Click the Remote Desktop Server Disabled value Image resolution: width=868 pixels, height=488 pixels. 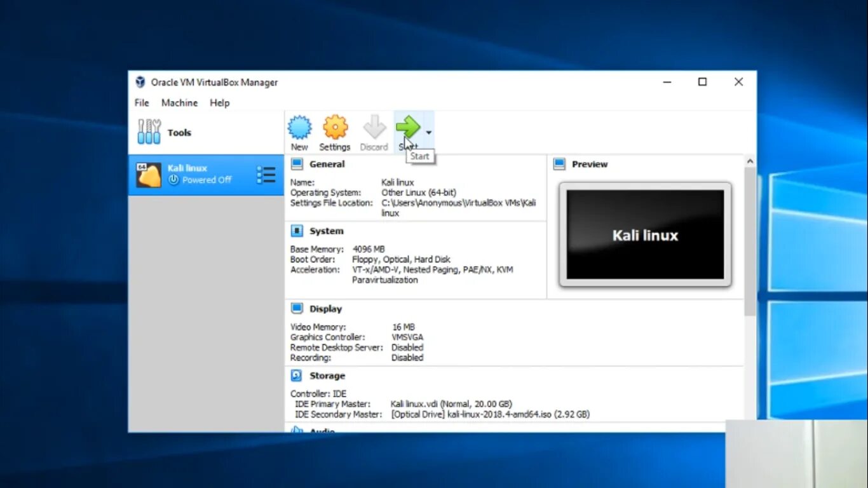(x=407, y=348)
